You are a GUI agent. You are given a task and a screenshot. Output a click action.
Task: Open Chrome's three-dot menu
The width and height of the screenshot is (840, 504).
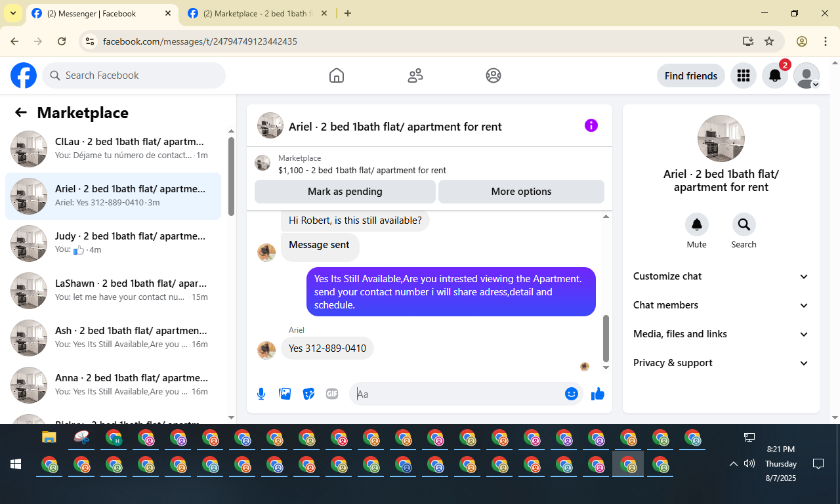pyautogui.click(x=826, y=41)
